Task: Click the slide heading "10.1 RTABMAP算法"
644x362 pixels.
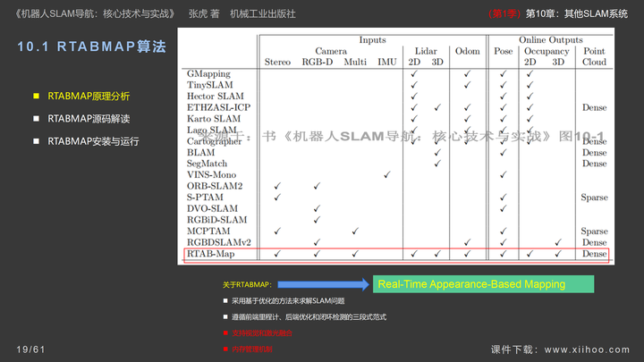Action: 91,46
